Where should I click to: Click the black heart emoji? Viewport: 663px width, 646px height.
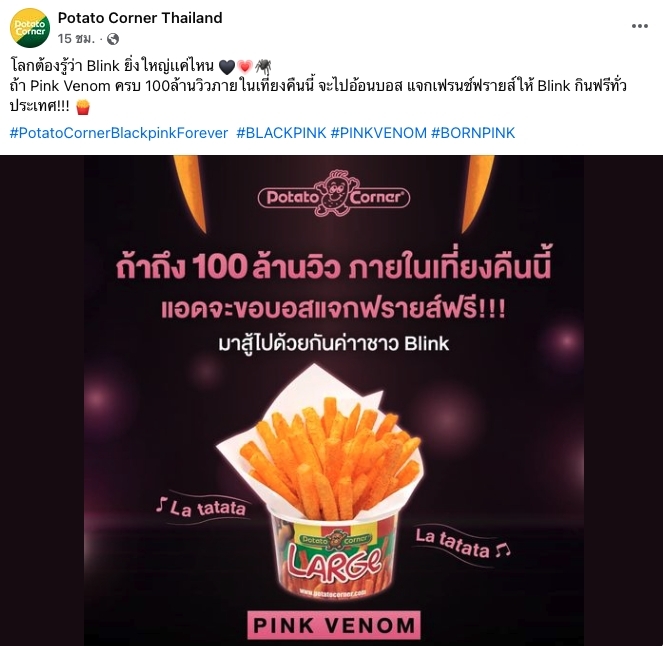pos(227,66)
